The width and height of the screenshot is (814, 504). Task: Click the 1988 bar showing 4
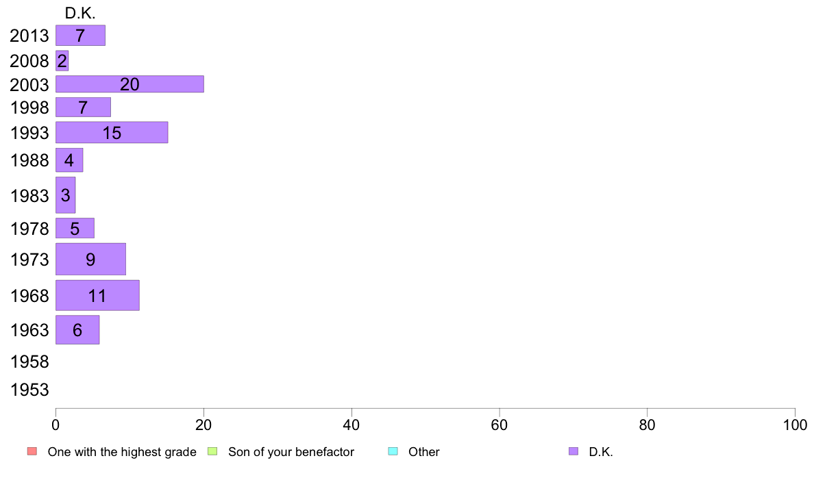tap(69, 160)
